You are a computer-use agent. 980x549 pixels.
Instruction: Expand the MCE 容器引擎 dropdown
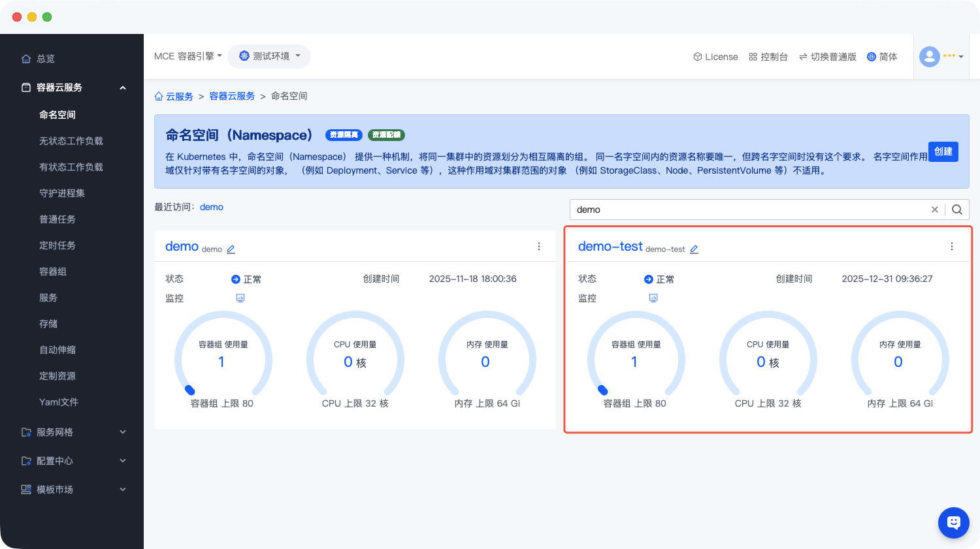pos(188,56)
